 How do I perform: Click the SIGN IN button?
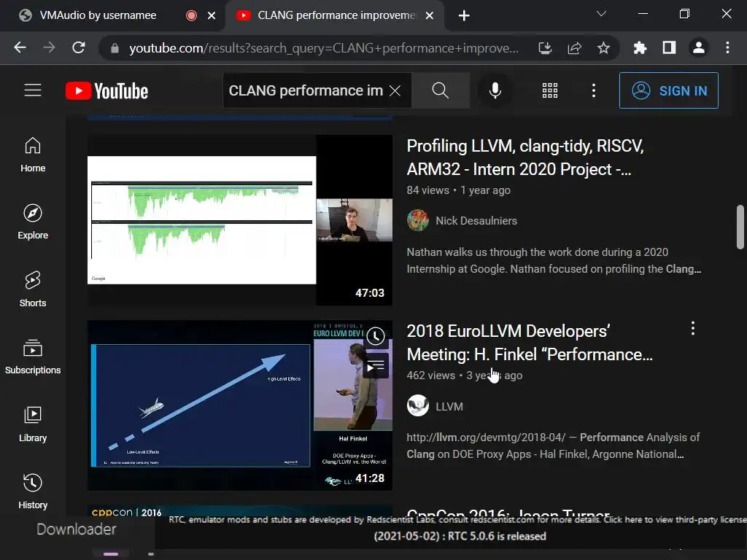coord(669,90)
